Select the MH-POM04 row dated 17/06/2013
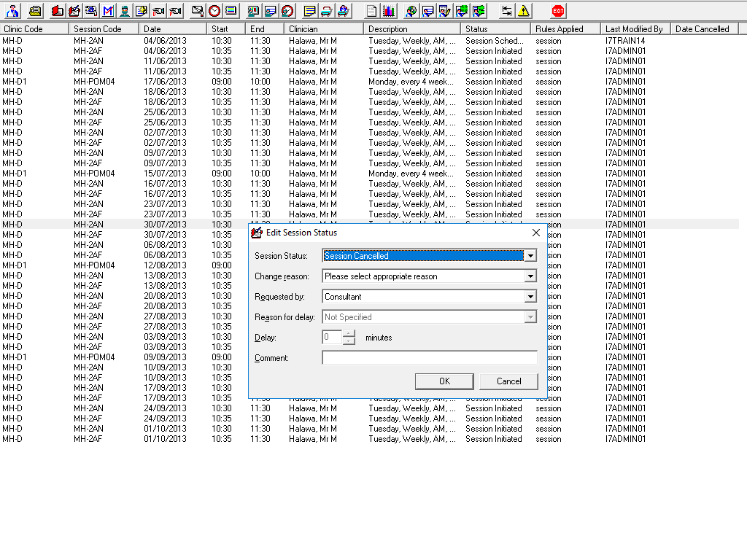 click(369, 82)
